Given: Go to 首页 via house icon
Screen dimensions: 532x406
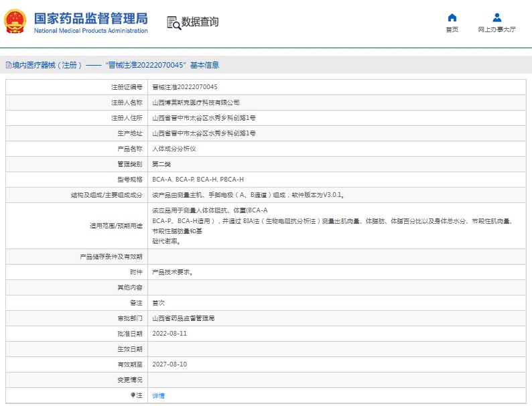Looking at the screenshot, I should tap(452, 17).
